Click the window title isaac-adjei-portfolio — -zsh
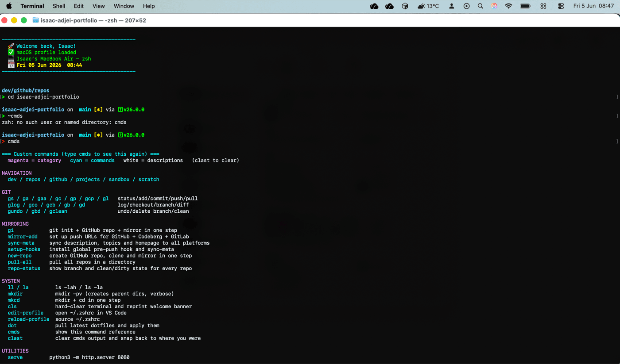Image resolution: width=620 pixels, height=364 pixels. [93, 20]
